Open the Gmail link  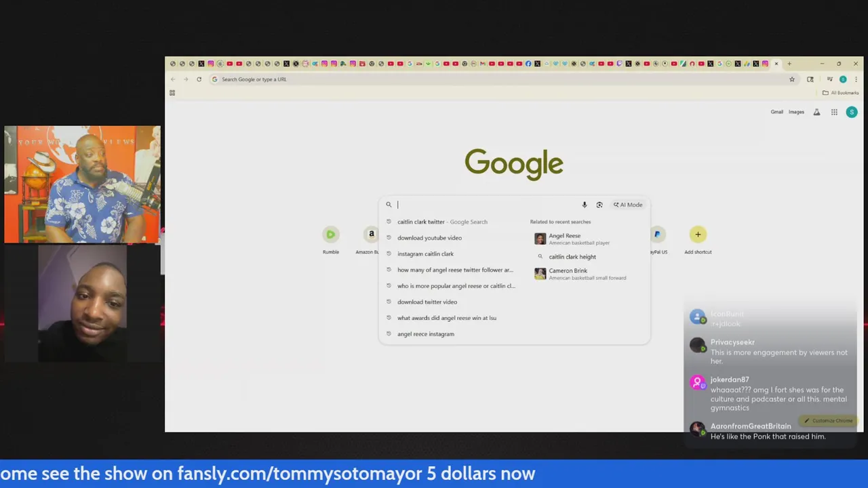pos(776,112)
